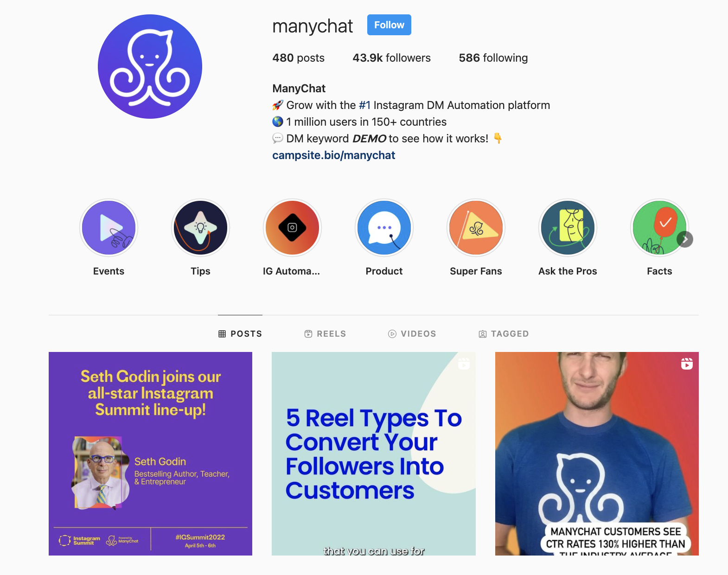The width and height of the screenshot is (728, 575).
Task: Switch to the Reels tab
Action: click(x=325, y=334)
